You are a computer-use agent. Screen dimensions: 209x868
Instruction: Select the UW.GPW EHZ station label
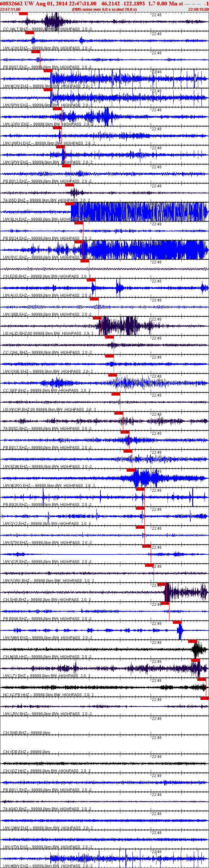(47, 162)
